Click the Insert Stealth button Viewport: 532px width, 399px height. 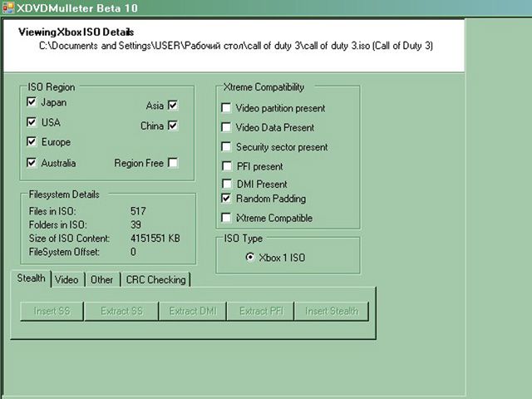click(332, 311)
